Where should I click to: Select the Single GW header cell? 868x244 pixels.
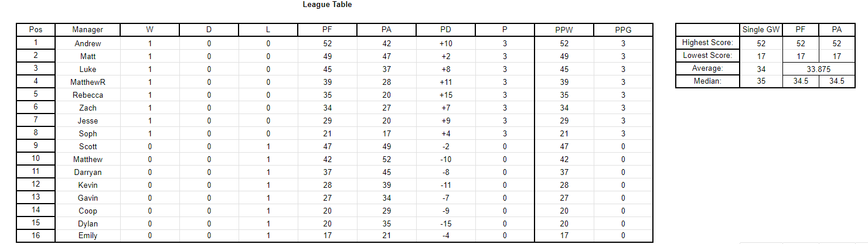tap(761, 30)
